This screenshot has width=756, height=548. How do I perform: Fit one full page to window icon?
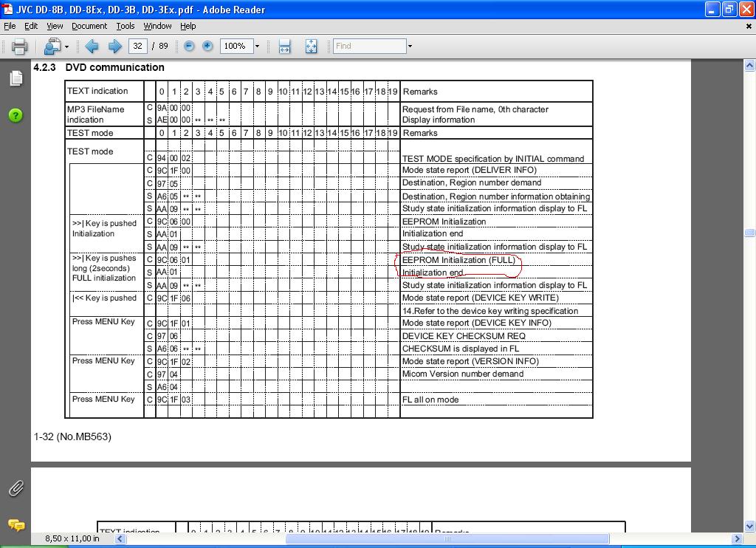coord(311,47)
